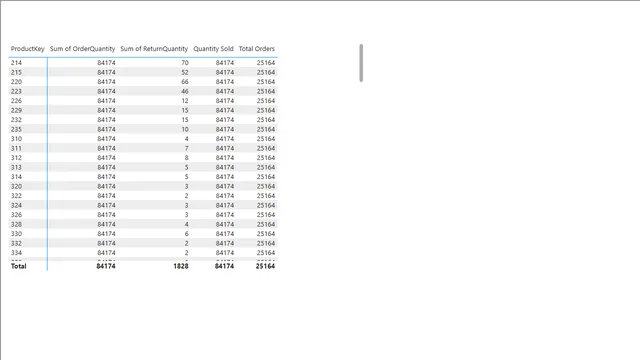Click return quantity 66 for product 220
Viewport: 640px width, 360px height.
coord(185,82)
